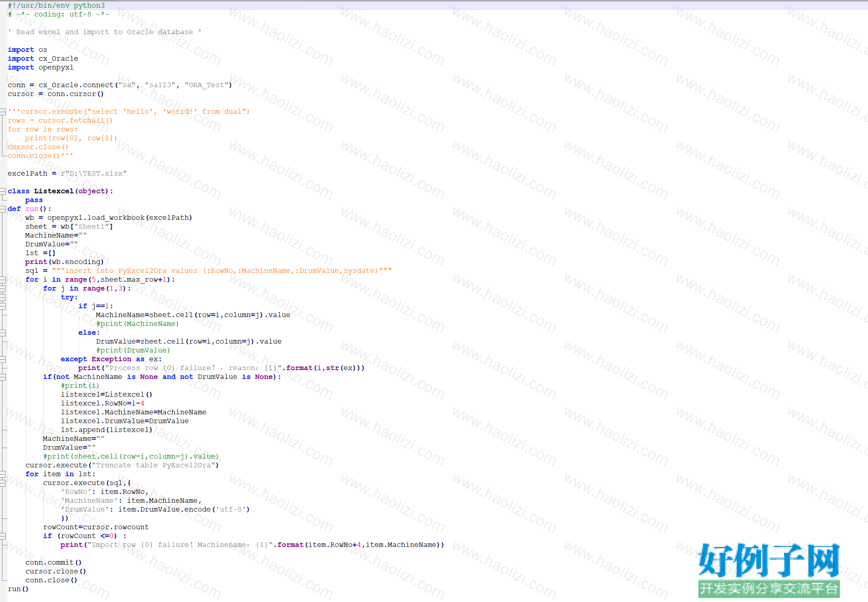Click the shebang line '#!/usr/bin/env python3'

coord(56,5)
